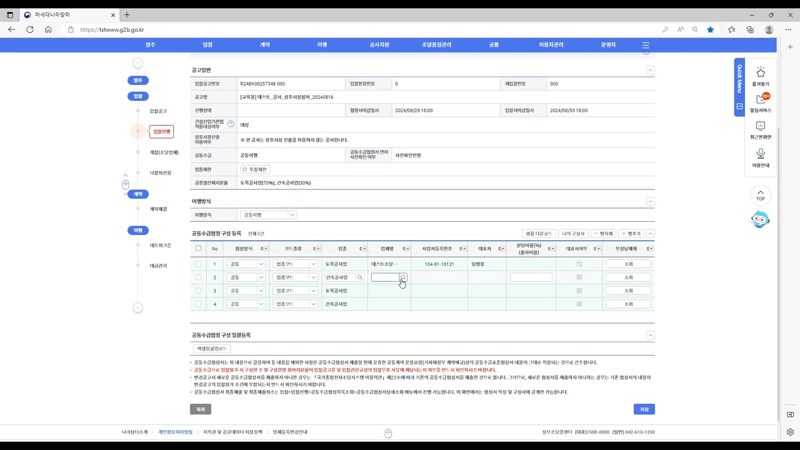Open the chatbot mascot assistant

[x=760, y=219]
